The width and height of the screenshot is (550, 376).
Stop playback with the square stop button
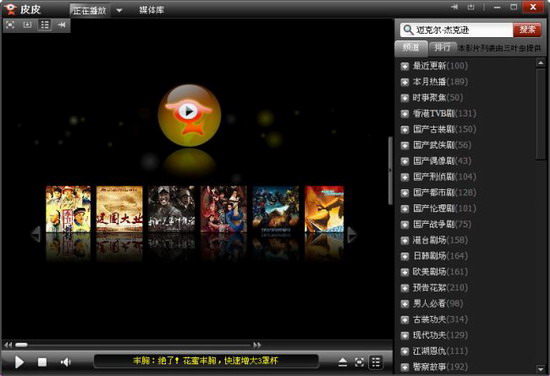click(42, 362)
